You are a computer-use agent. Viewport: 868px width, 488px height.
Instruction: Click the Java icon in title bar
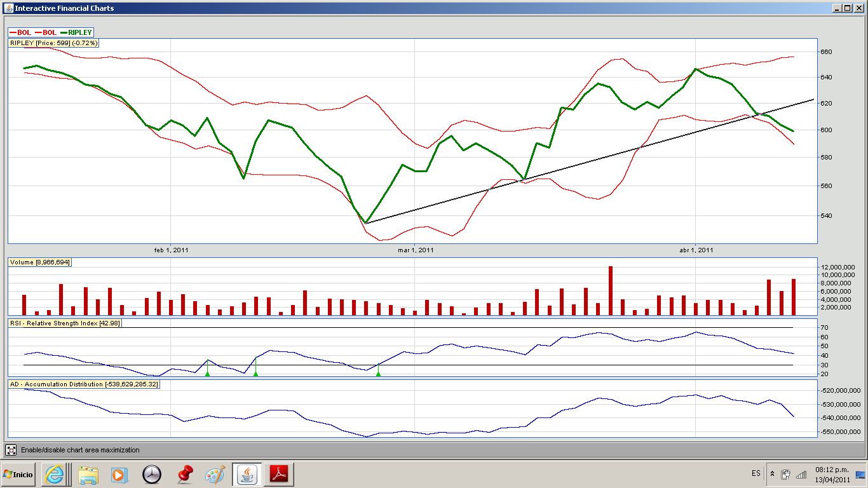[x=8, y=8]
